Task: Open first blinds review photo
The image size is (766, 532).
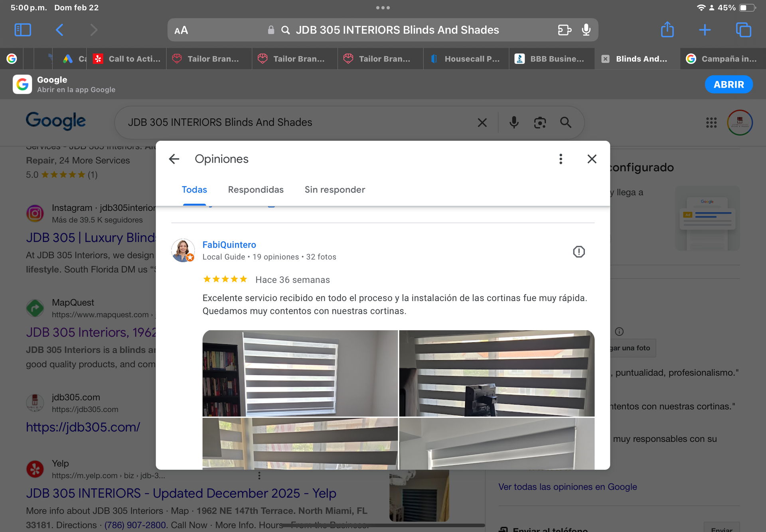Action: click(300, 373)
